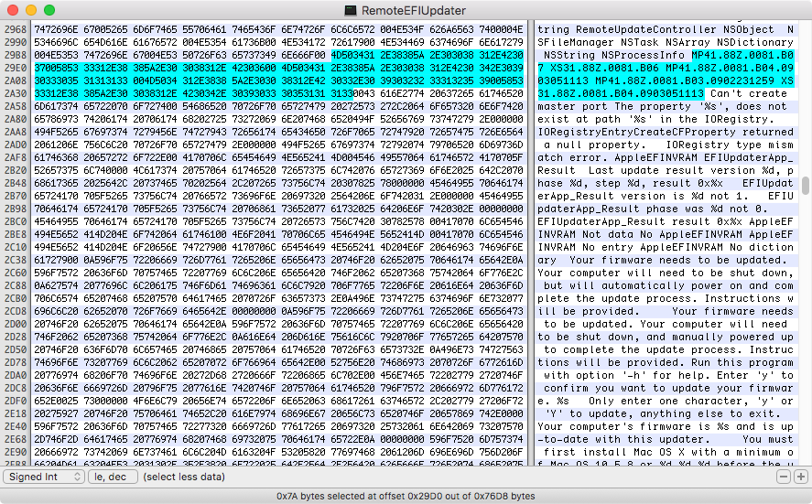Click line offset 2BE8

pos(16,234)
